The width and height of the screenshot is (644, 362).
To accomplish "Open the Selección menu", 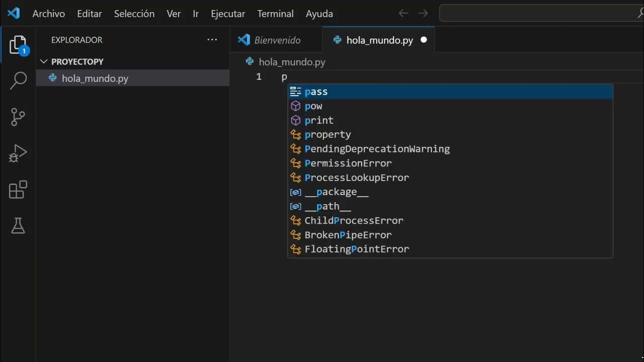I will (134, 14).
